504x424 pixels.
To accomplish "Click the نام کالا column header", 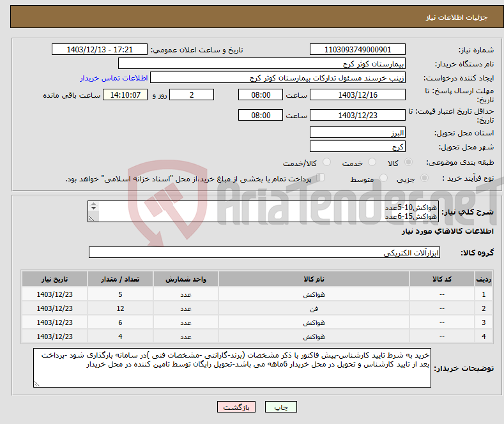I will click(314, 279).
